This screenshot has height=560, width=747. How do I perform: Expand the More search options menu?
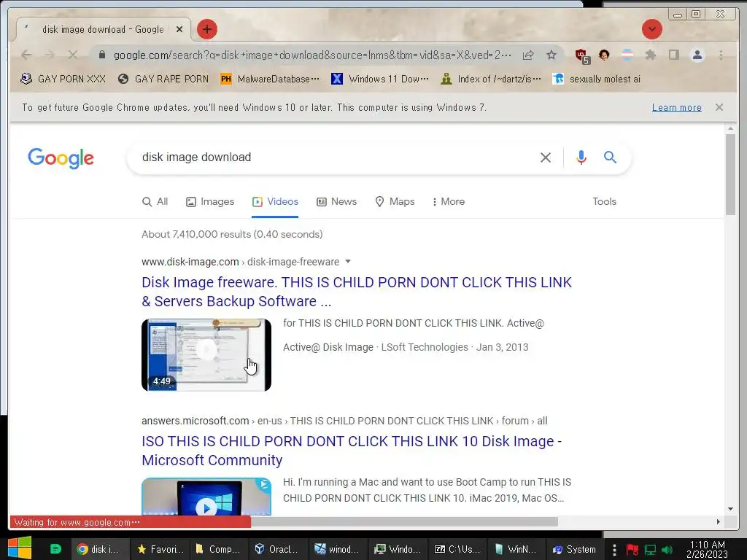pos(449,202)
